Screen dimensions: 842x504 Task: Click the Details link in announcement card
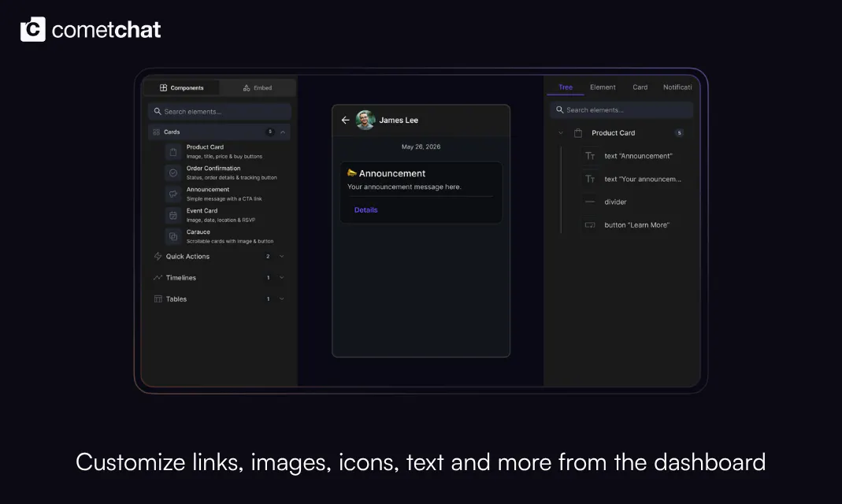click(x=365, y=209)
